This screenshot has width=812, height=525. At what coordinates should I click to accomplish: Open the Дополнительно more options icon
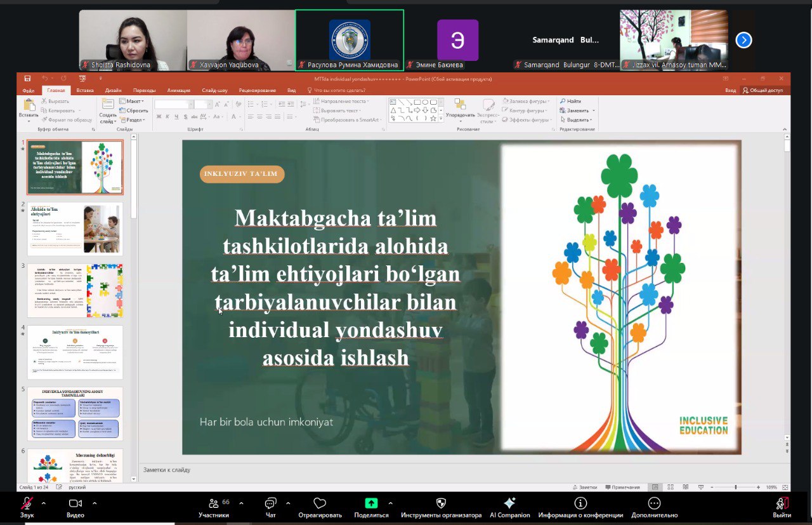pyautogui.click(x=654, y=503)
